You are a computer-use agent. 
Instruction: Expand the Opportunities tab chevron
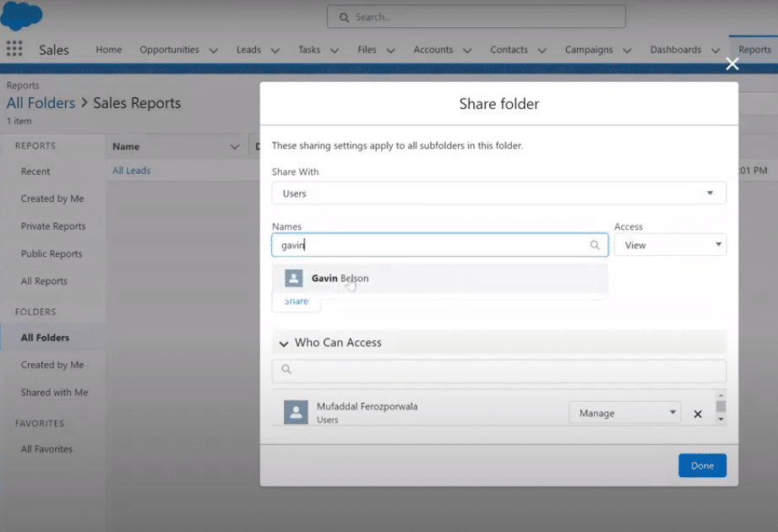click(x=214, y=51)
